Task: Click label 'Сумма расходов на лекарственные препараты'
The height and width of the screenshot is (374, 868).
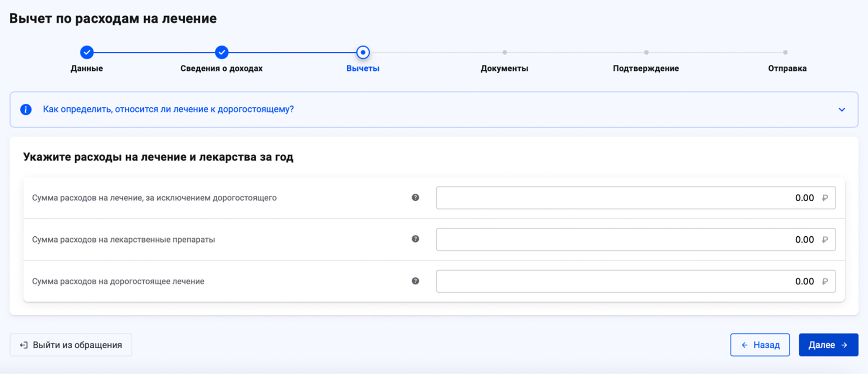Action: 124,240
